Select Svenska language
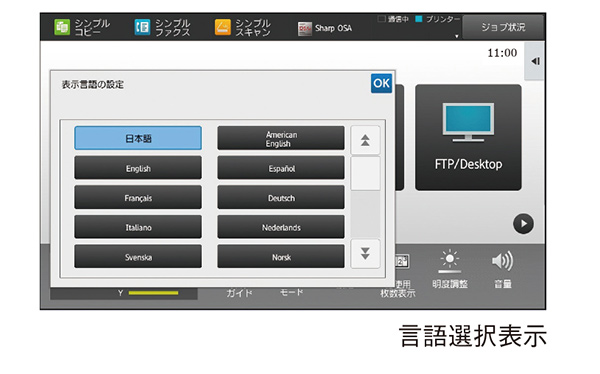This screenshot has width=600, height=374. (138, 256)
